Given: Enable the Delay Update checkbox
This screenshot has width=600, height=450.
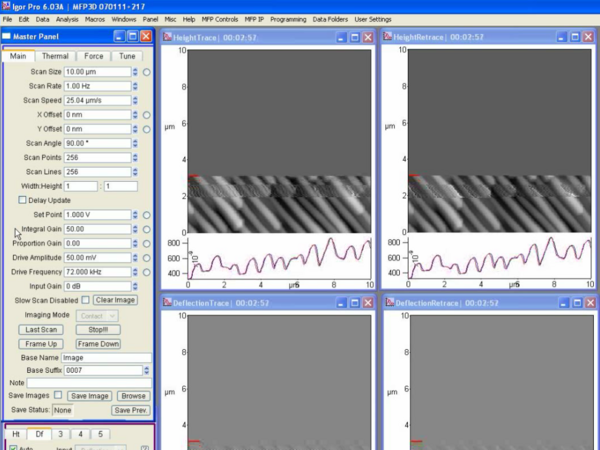Looking at the screenshot, I should [x=24, y=200].
